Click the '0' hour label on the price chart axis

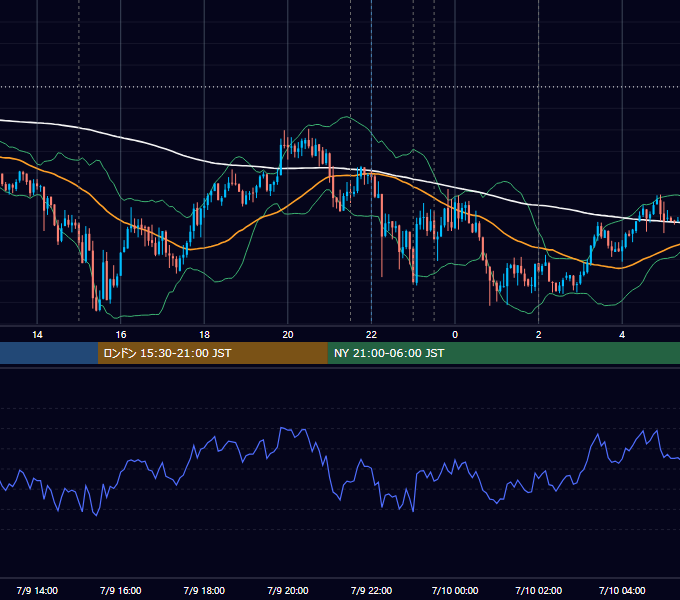click(x=455, y=335)
